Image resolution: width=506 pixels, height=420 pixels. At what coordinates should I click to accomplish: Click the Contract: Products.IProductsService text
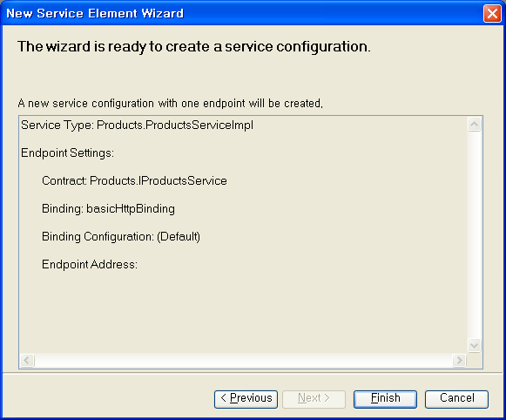134,180
